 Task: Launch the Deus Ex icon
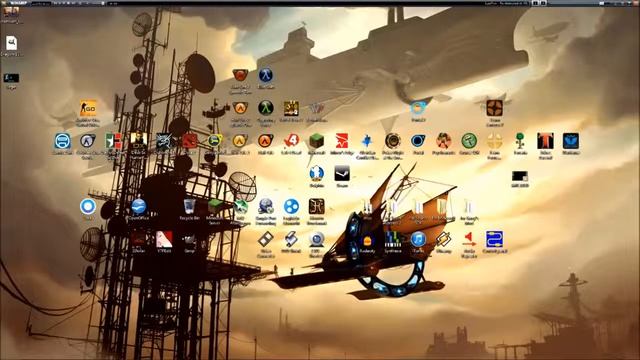pyautogui.click(x=138, y=141)
